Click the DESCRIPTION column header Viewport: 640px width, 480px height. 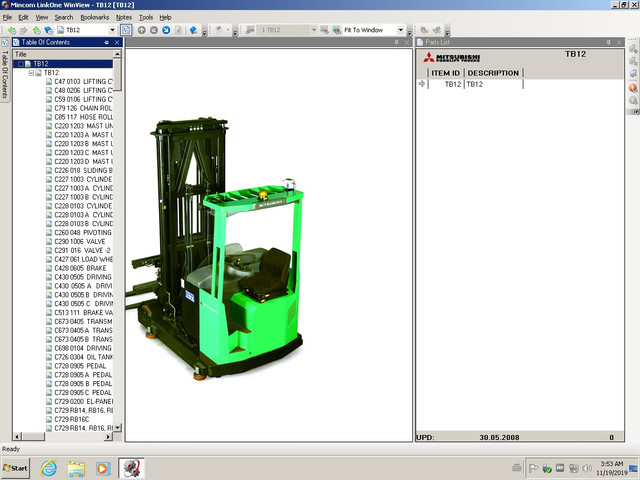click(493, 73)
